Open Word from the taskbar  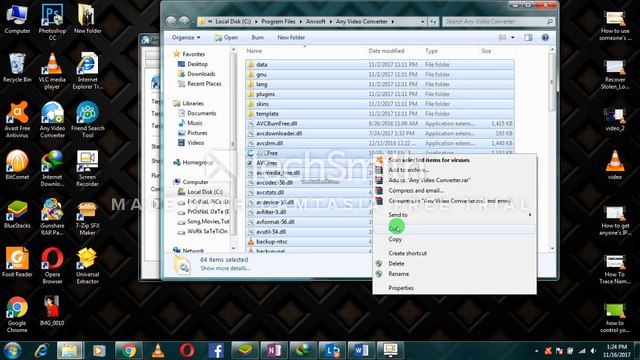(361, 351)
